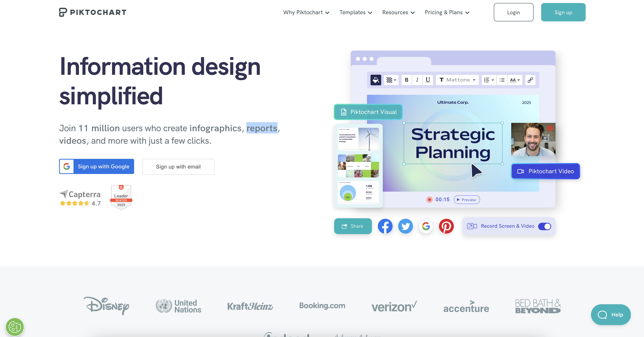Expand the Pricing & Plans dropdown
This screenshot has width=644, height=337.
coord(447,12)
